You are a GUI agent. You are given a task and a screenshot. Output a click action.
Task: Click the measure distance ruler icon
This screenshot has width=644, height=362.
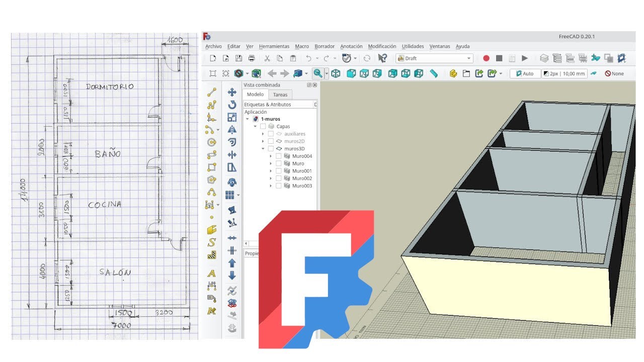[434, 73]
